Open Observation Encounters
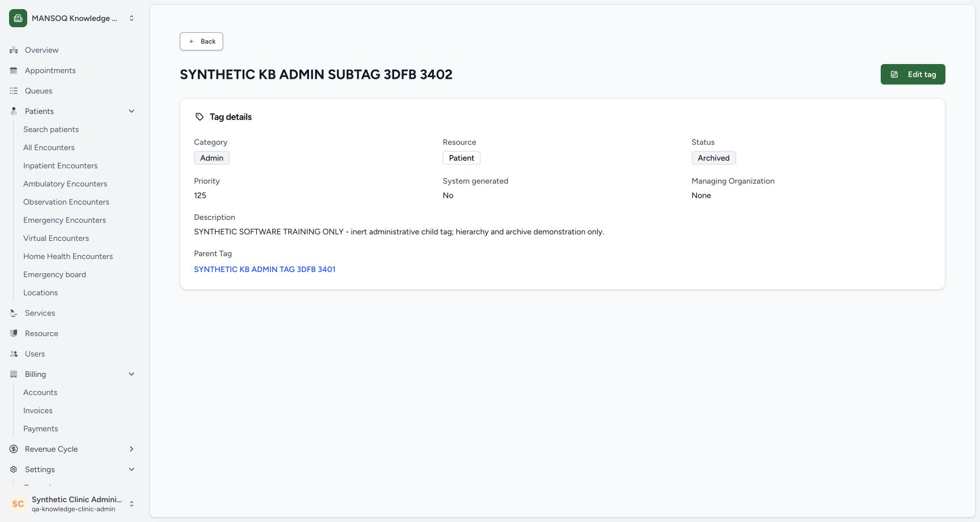This screenshot has height=522, width=980. (66, 202)
